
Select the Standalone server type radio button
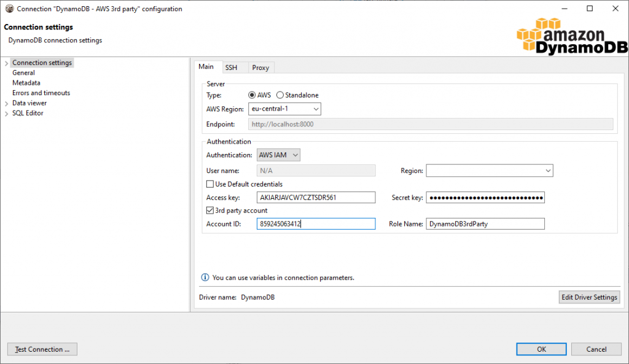[280, 95]
